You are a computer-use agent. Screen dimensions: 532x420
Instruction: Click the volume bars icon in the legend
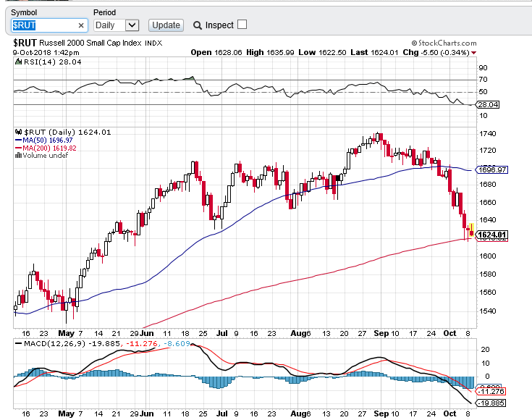click(x=18, y=156)
